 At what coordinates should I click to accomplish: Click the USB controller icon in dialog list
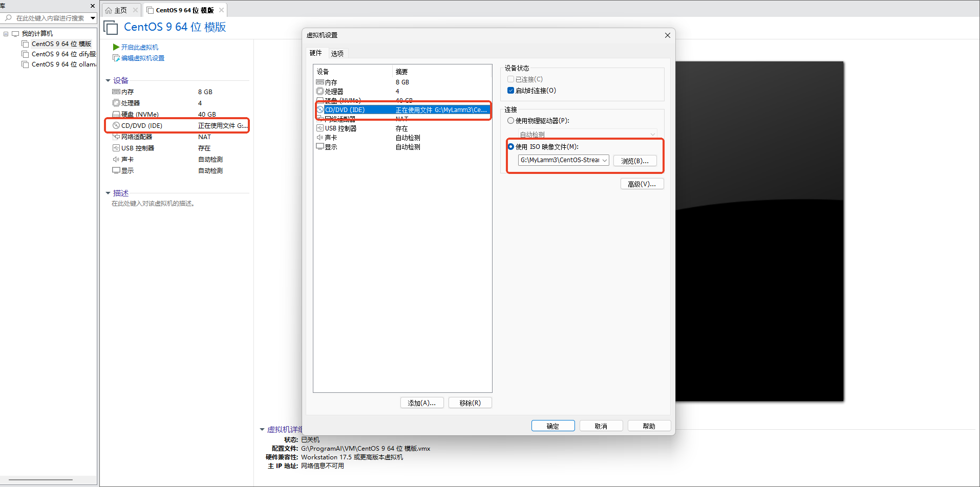tap(320, 128)
